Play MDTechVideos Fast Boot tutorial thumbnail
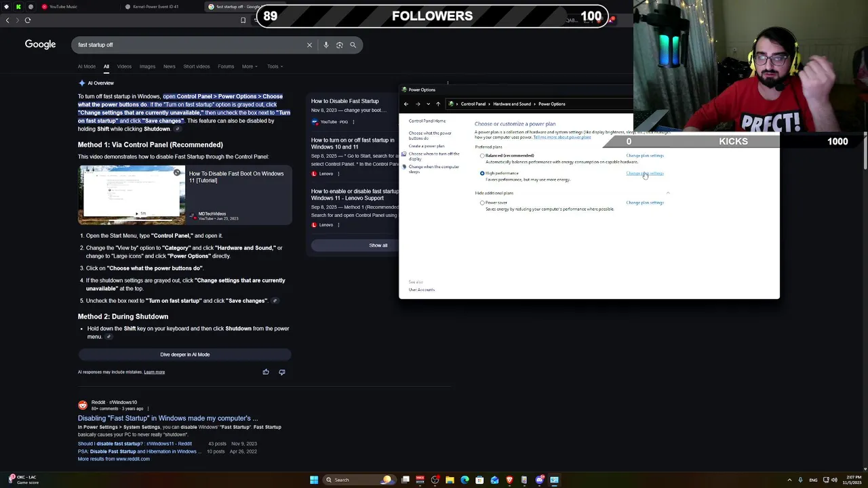868x488 pixels. click(132, 195)
